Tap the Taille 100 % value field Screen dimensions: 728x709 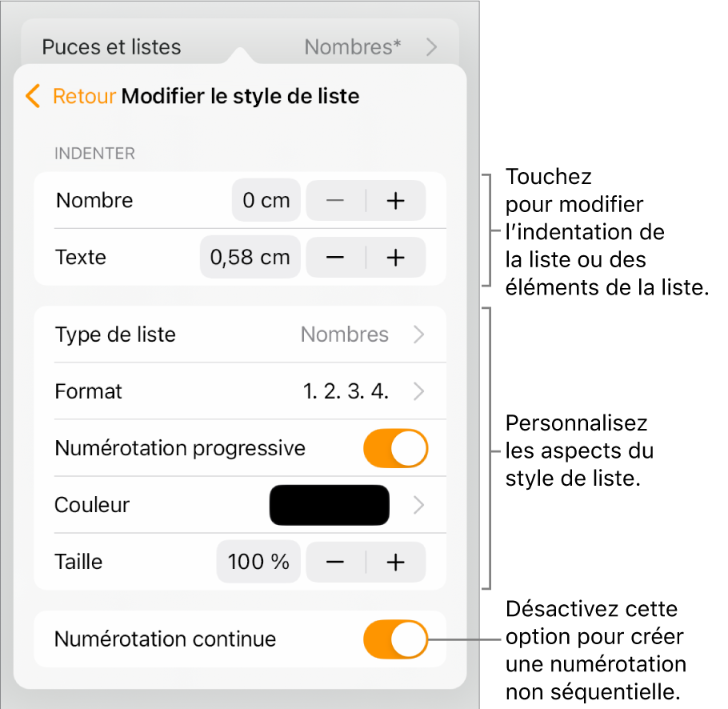258,562
